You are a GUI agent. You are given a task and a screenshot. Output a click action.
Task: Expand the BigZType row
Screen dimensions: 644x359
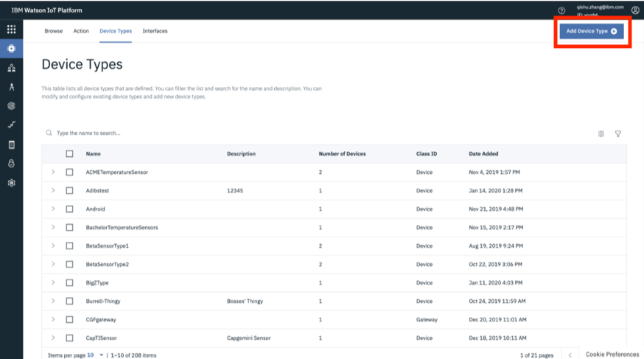click(53, 282)
